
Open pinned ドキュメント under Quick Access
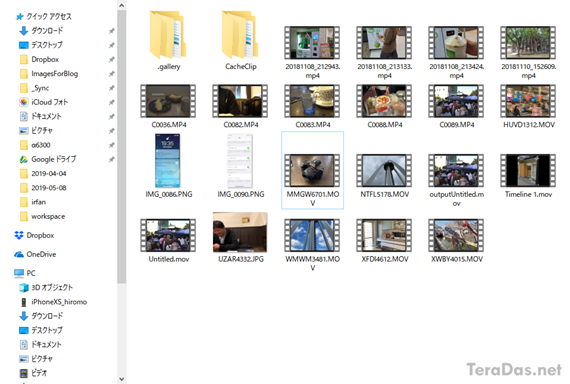(40, 116)
